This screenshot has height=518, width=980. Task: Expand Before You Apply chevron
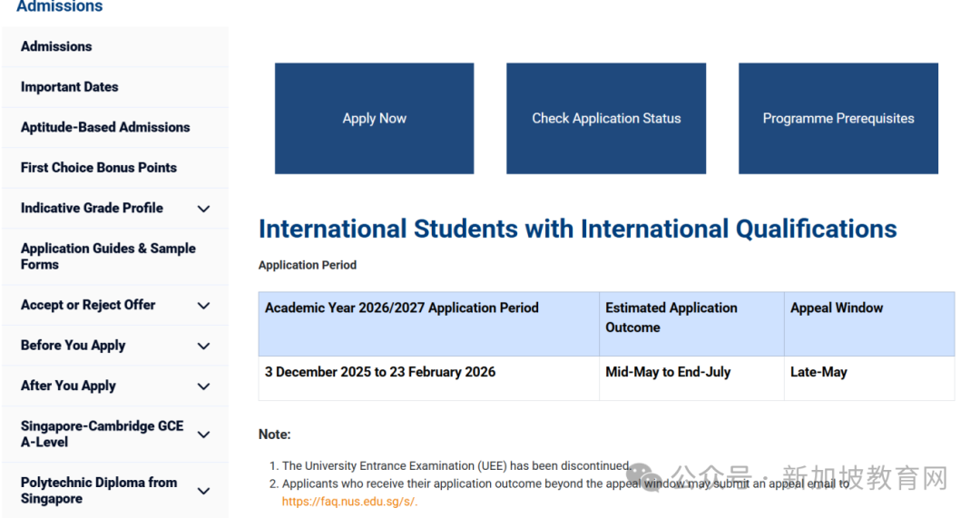(x=203, y=346)
